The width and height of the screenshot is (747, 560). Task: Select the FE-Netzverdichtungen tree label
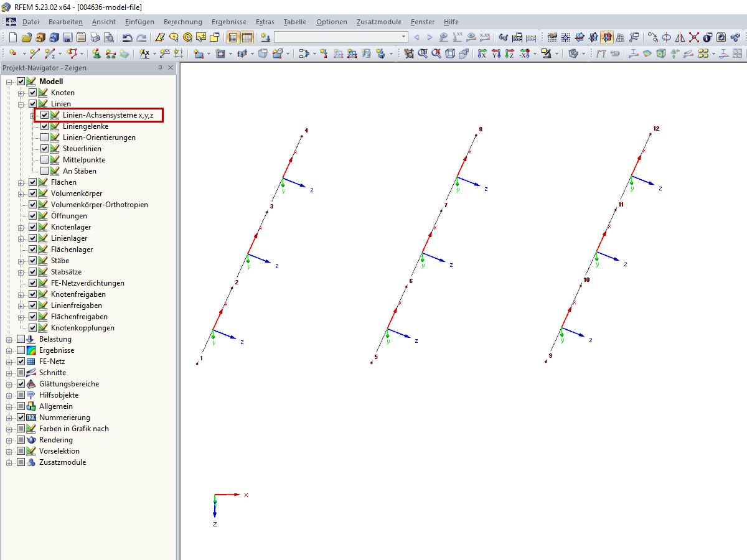(88, 283)
